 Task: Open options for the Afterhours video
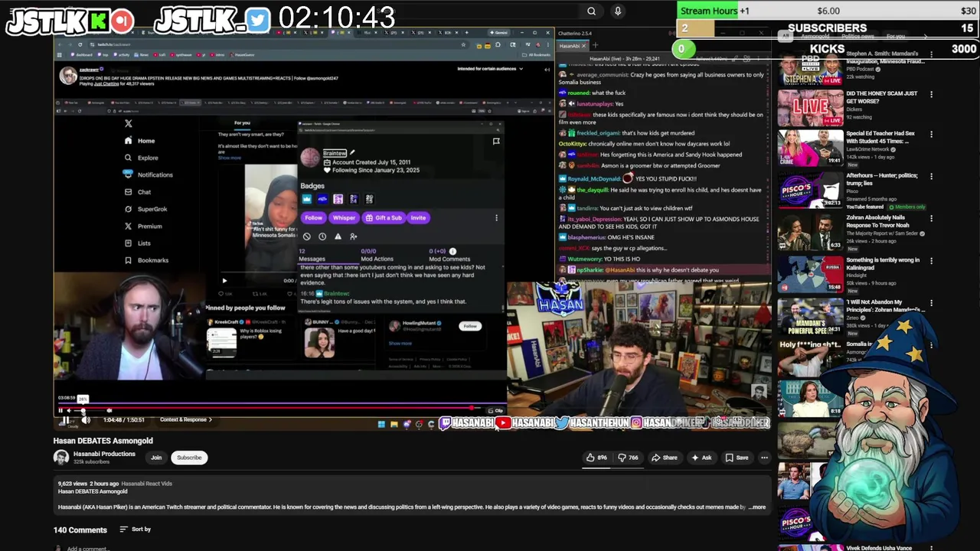[931, 176]
